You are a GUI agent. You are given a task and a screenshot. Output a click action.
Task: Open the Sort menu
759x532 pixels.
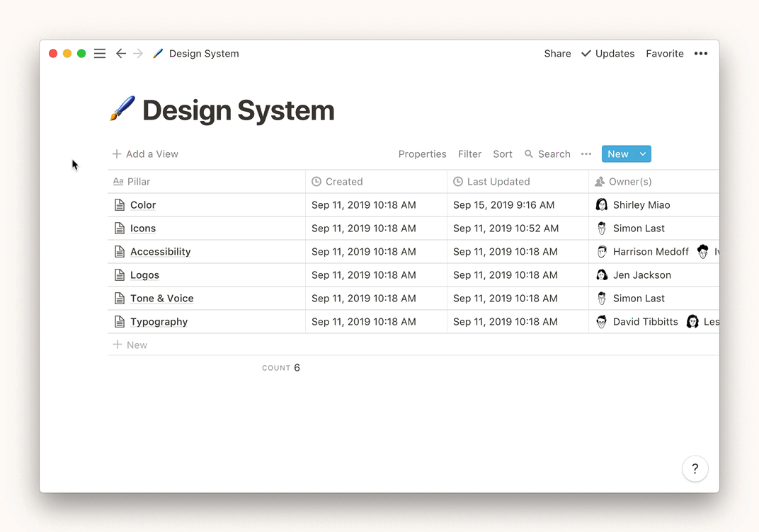503,154
